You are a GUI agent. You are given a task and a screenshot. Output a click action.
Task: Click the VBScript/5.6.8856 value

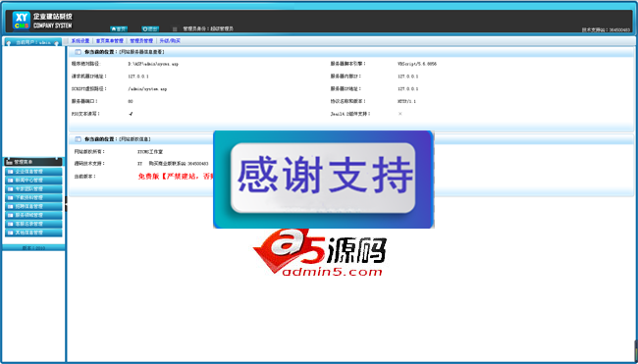(417, 64)
